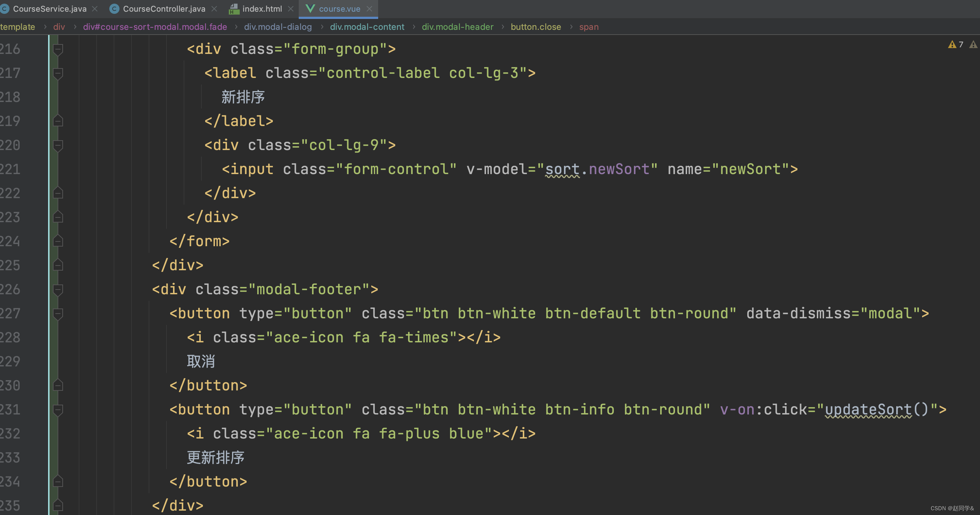Collapse the updateSort button block at line 231
This screenshot has width=980, height=515.
click(x=58, y=410)
